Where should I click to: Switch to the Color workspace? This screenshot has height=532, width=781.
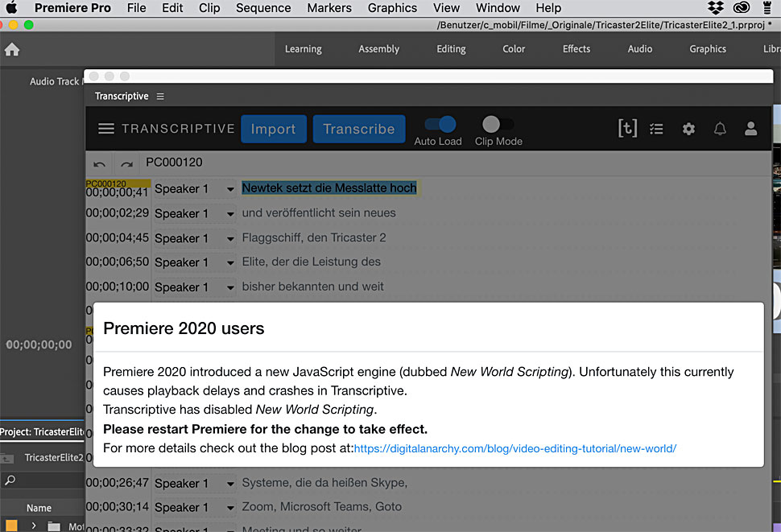[x=514, y=49]
